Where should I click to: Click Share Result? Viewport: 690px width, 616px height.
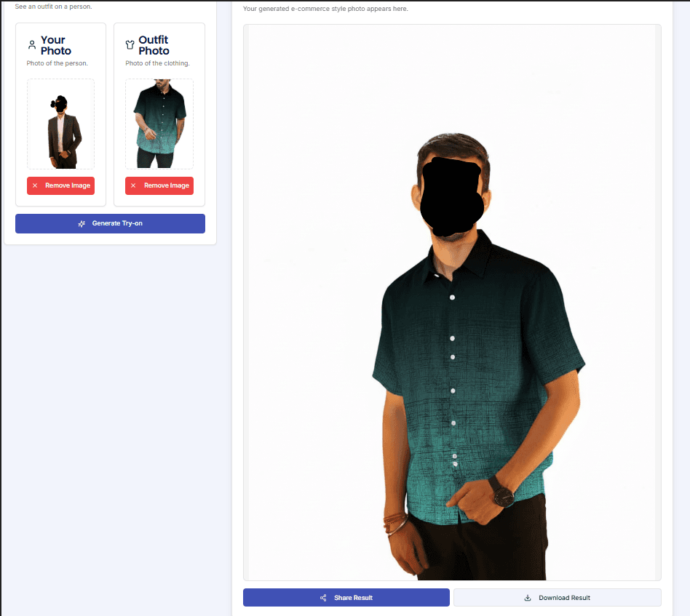(x=346, y=597)
